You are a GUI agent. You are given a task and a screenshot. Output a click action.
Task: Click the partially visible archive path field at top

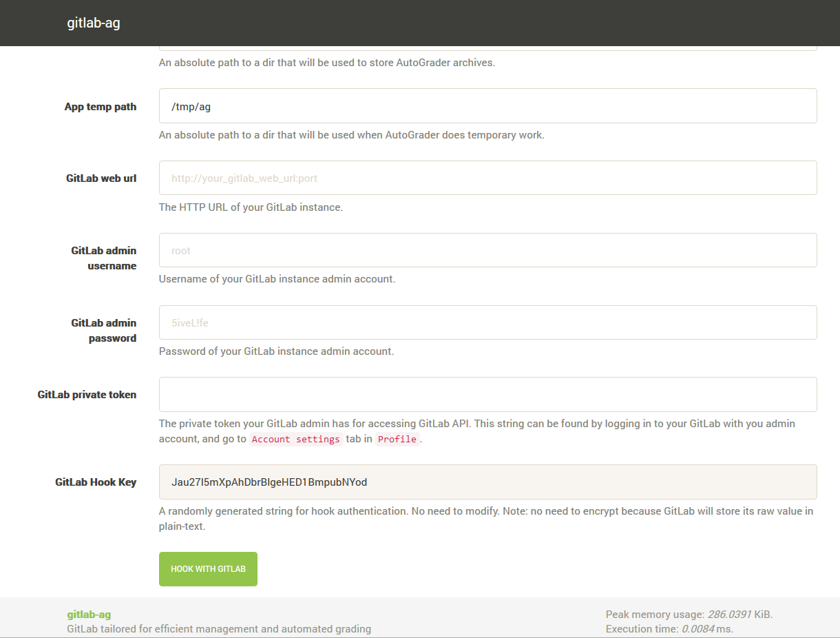pos(487,48)
